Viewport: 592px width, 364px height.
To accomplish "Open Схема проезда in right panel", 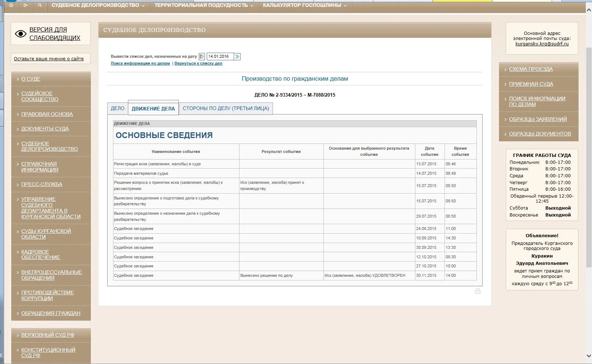I will [531, 69].
